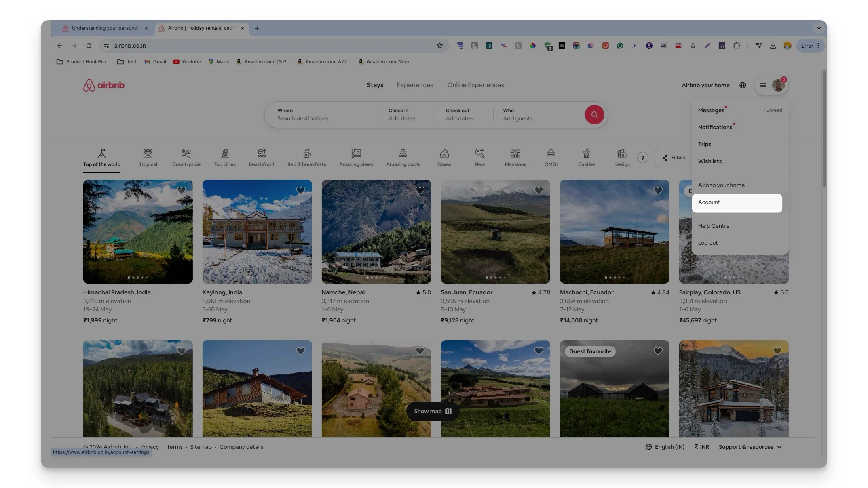Reload the page in the browser
This screenshot has height=488, width=868.
click(89, 46)
